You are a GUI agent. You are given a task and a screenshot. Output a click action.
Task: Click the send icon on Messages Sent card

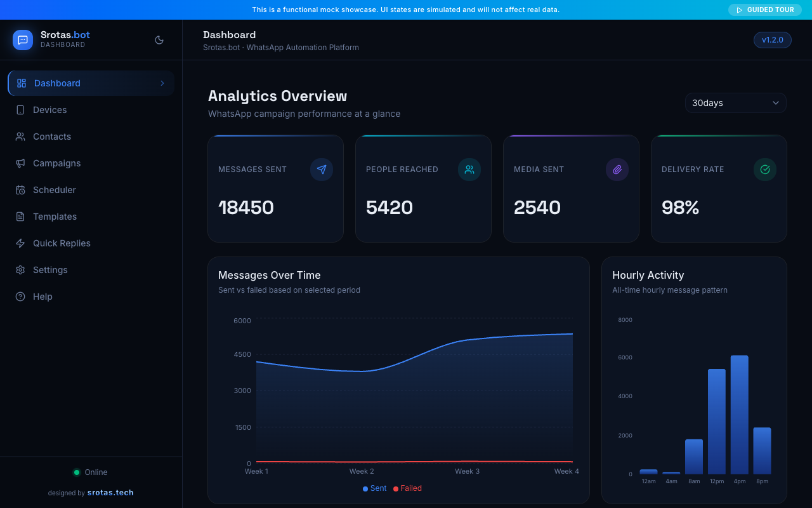point(322,170)
